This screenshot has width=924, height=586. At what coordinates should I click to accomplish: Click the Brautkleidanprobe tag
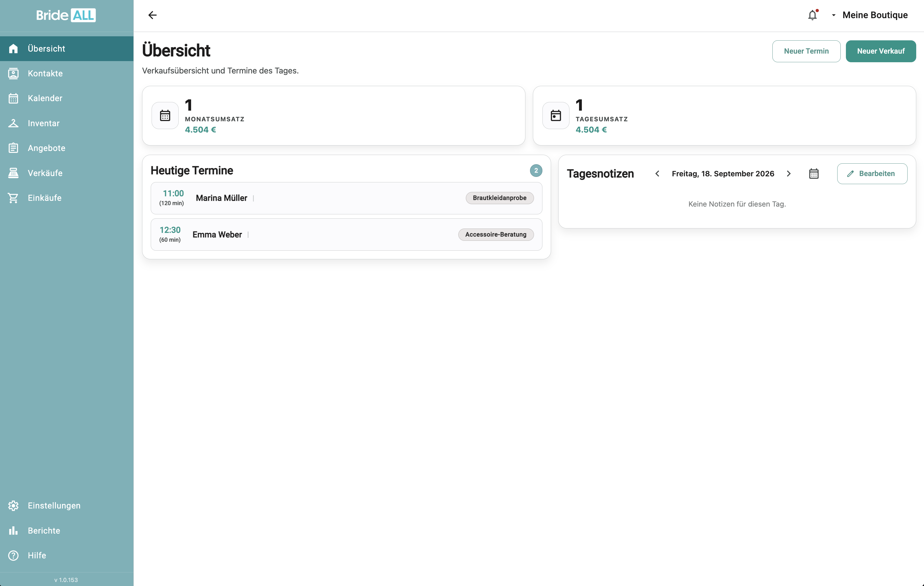click(x=499, y=198)
